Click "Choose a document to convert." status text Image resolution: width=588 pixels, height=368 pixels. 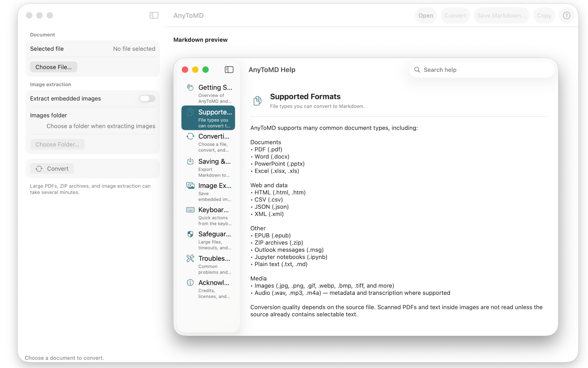click(64, 358)
